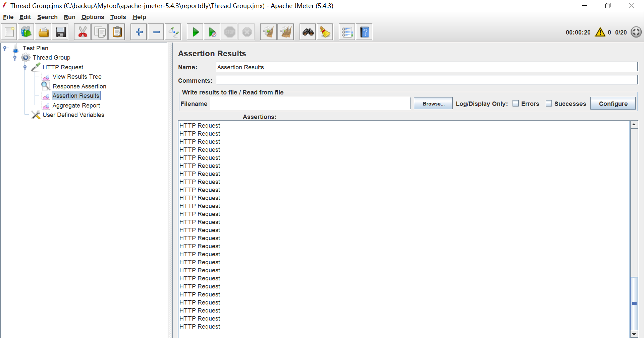644x338 pixels.
Task: Click the View Results Tree listener icon
Action: pos(46,77)
